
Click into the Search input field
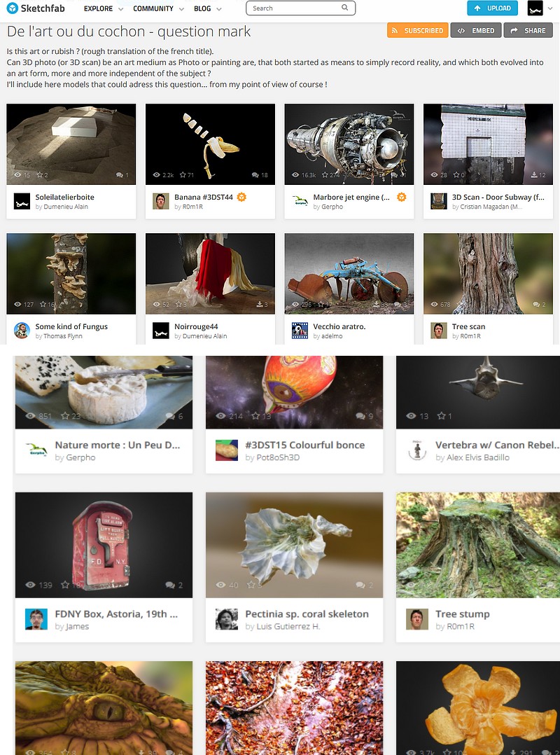coord(300,8)
